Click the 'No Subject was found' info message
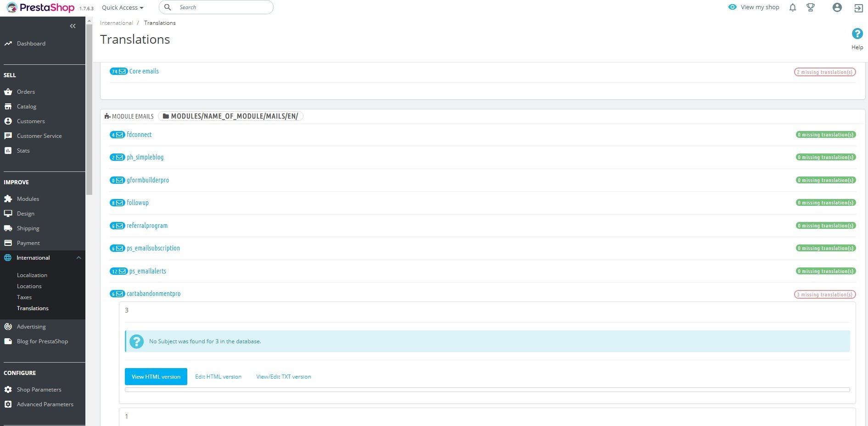Viewport: 868px width, 426px height. [x=487, y=341]
